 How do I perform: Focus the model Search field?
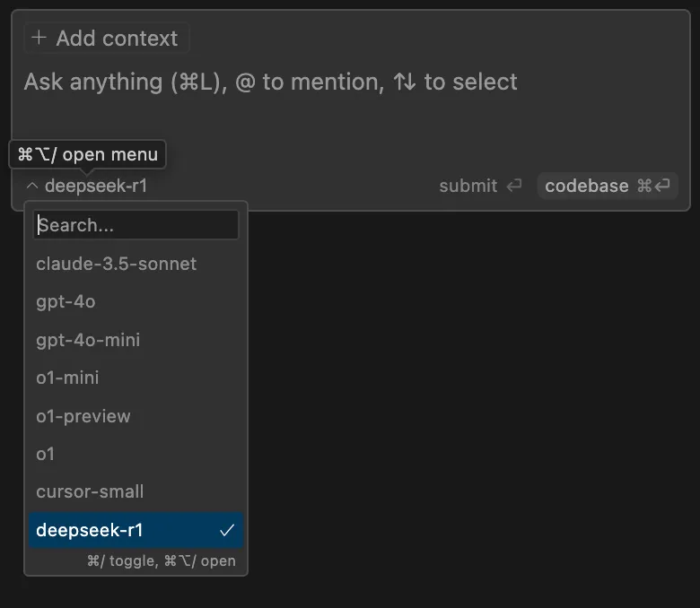pos(136,225)
